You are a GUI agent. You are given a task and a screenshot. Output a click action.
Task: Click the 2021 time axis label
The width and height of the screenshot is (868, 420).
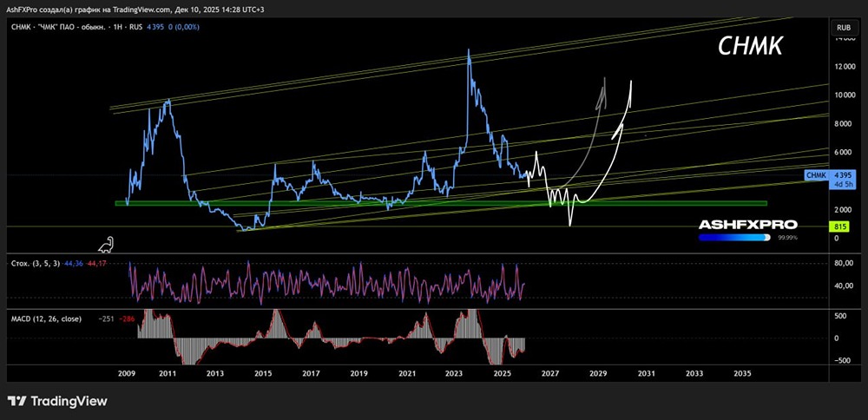[407, 373]
